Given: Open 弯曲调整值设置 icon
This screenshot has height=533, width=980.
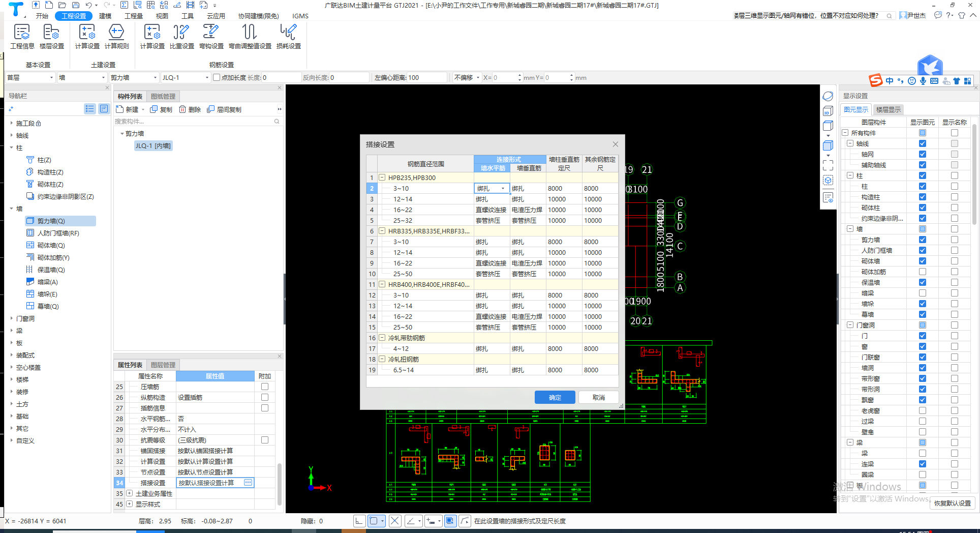Looking at the screenshot, I should click(x=250, y=37).
